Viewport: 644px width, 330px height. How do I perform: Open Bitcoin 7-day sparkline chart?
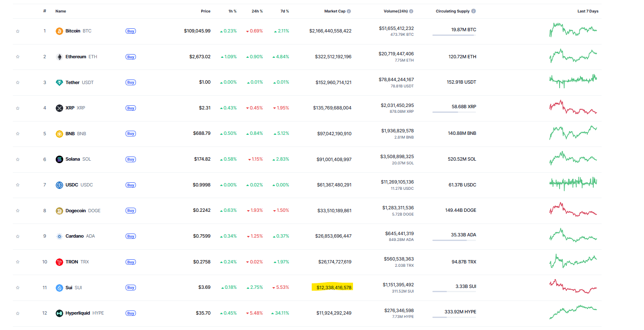(x=573, y=30)
